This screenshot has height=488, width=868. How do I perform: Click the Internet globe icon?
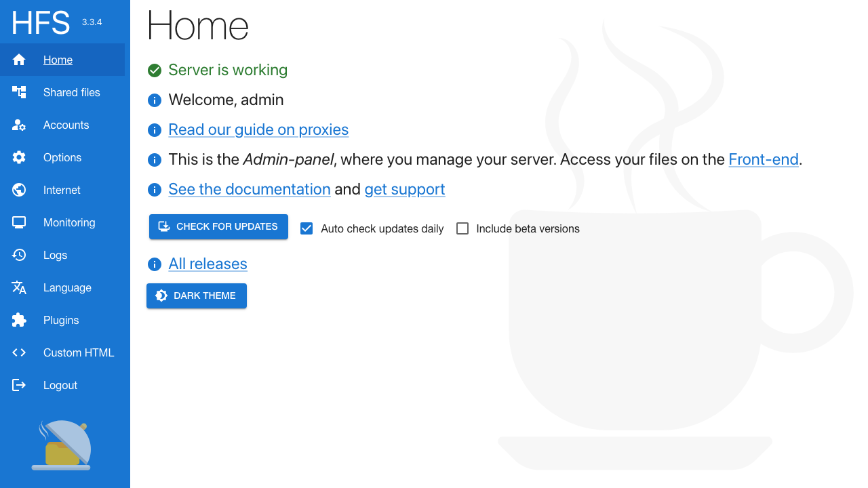pos(19,190)
